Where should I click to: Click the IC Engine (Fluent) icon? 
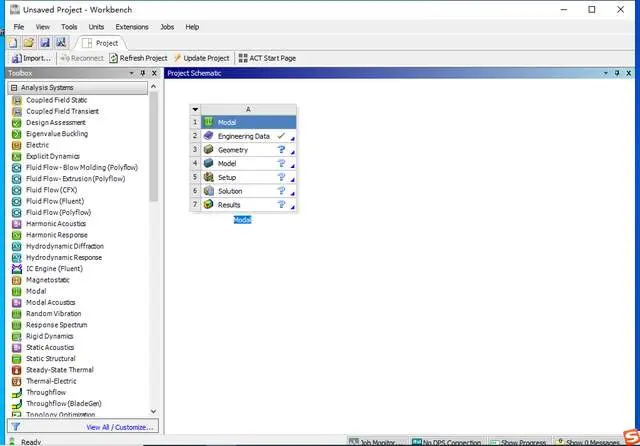coord(16,269)
